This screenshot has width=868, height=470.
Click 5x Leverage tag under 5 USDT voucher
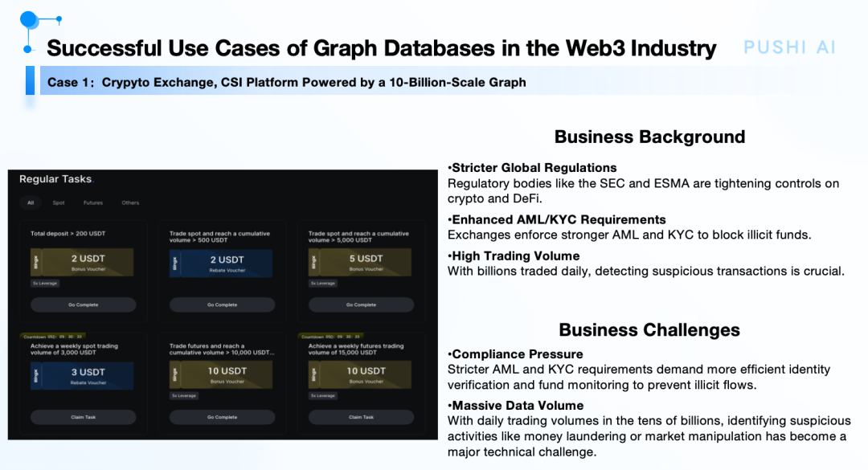pyautogui.click(x=323, y=284)
